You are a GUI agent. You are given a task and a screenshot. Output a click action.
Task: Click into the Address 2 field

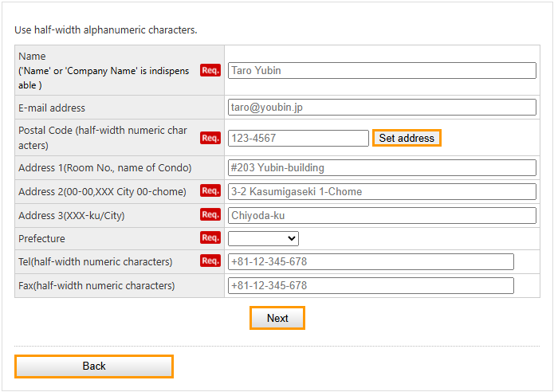pos(382,191)
